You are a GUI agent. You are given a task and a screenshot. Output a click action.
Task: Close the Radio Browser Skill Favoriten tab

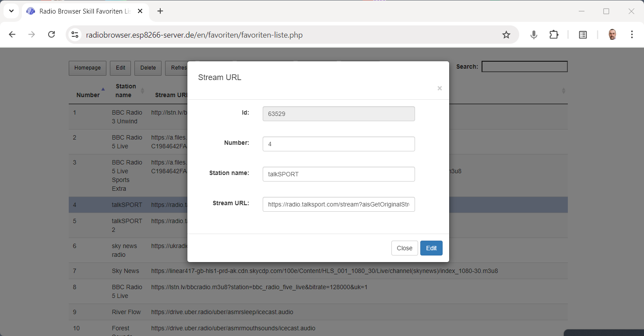[140, 11]
